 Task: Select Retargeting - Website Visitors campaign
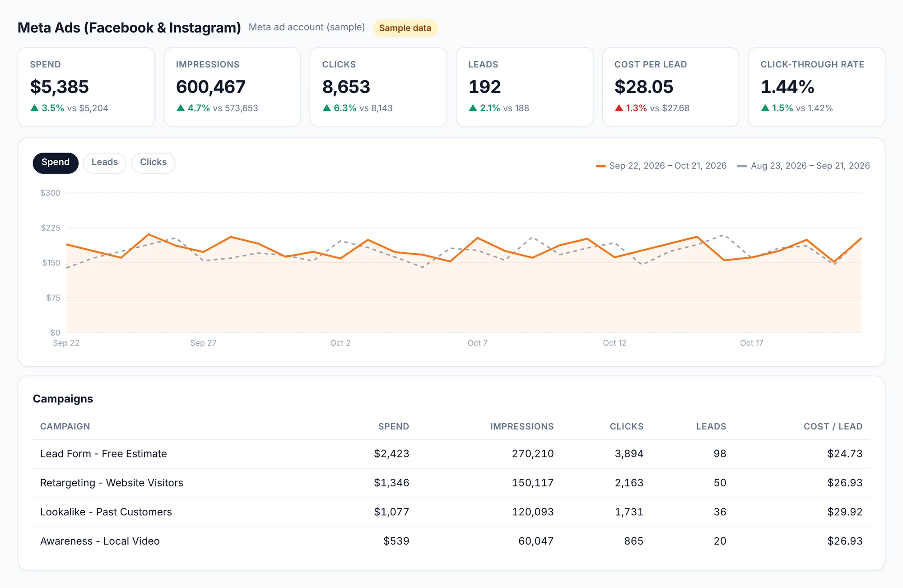pyautogui.click(x=451, y=483)
